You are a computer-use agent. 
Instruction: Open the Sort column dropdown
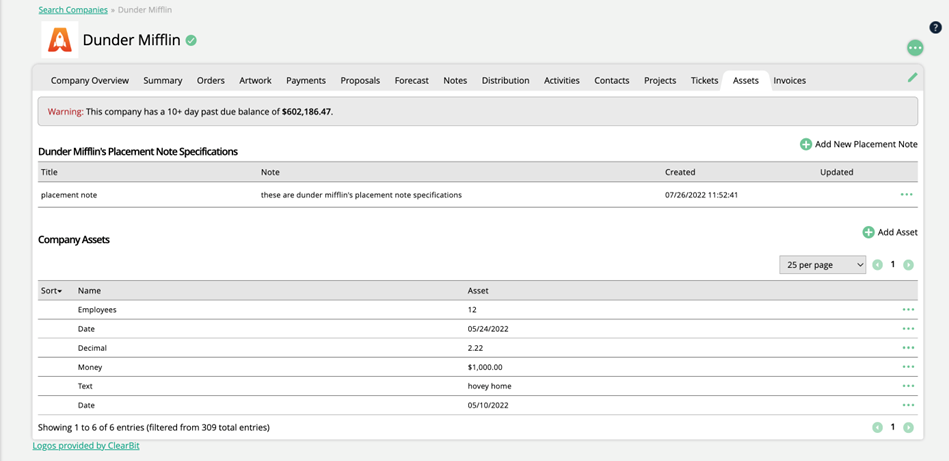51,291
